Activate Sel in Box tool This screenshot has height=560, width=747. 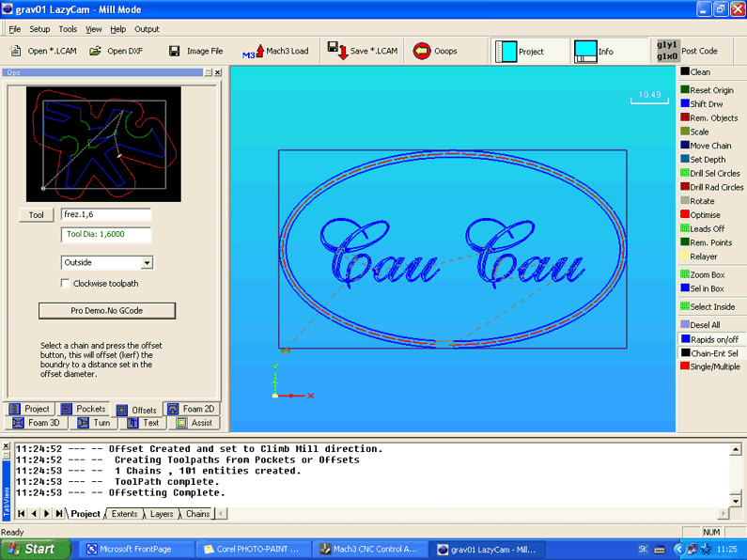tap(702, 288)
